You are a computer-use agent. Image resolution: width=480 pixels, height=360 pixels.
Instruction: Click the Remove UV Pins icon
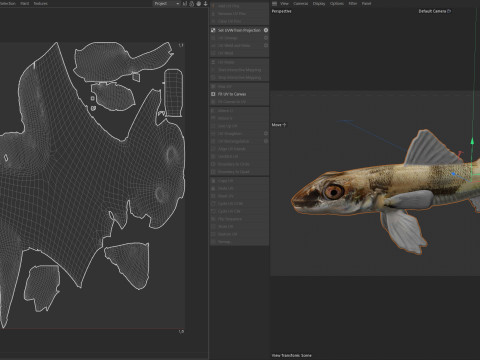coord(213,14)
